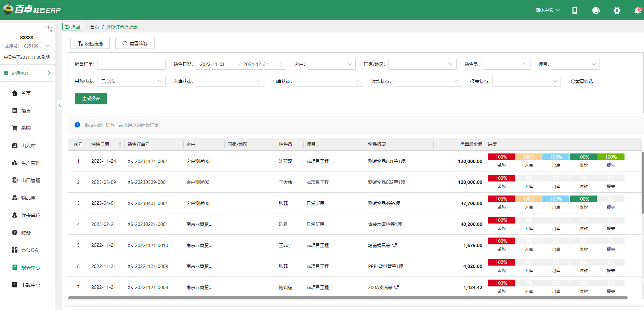This screenshot has height=310, width=644.
Task: Open the 出库状态 dropdown
Action: (329, 81)
